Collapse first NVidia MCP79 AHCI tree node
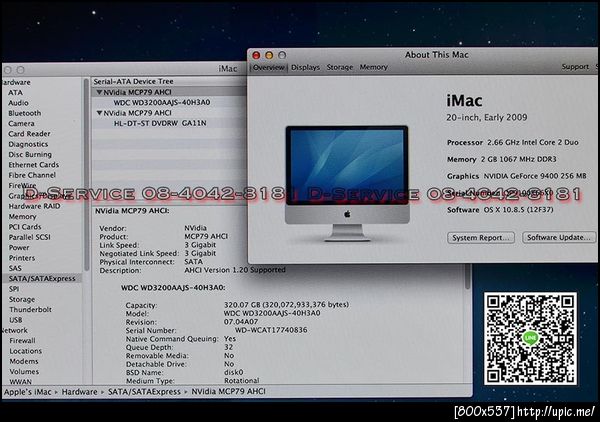 99,92
